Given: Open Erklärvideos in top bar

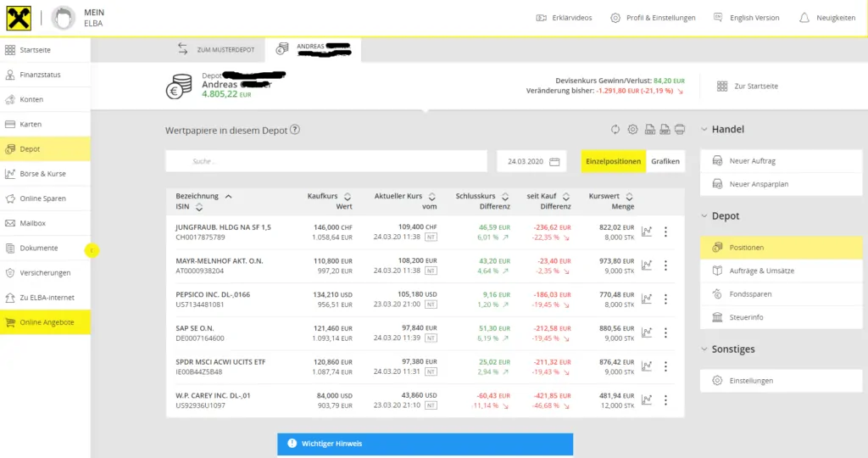Looking at the screenshot, I should pyautogui.click(x=564, y=18).
